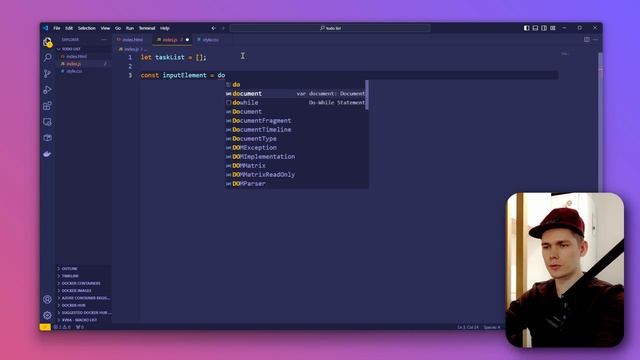Image resolution: width=640 pixels, height=360 pixels.
Task: Click the ports status bar item
Action: (x=80, y=327)
